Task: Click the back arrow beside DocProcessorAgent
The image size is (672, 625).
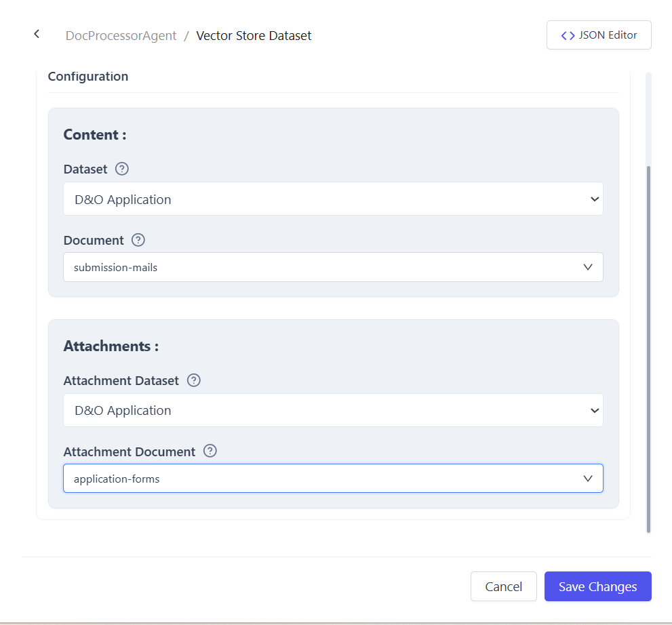Action: point(37,34)
